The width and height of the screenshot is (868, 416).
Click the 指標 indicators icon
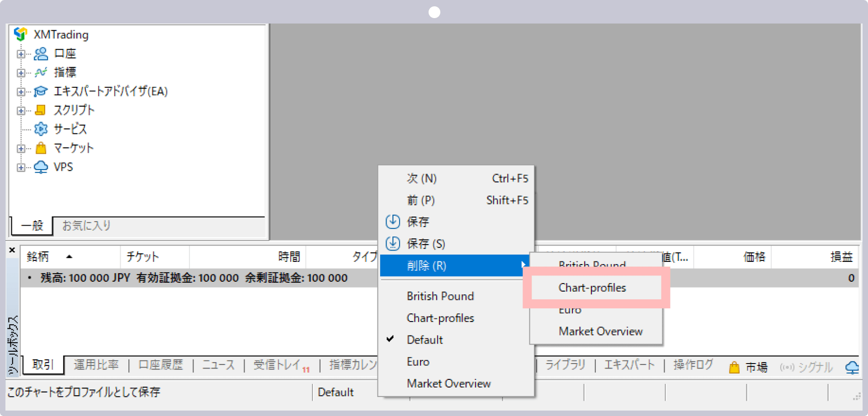pyautogui.click(x=41, y=72)
